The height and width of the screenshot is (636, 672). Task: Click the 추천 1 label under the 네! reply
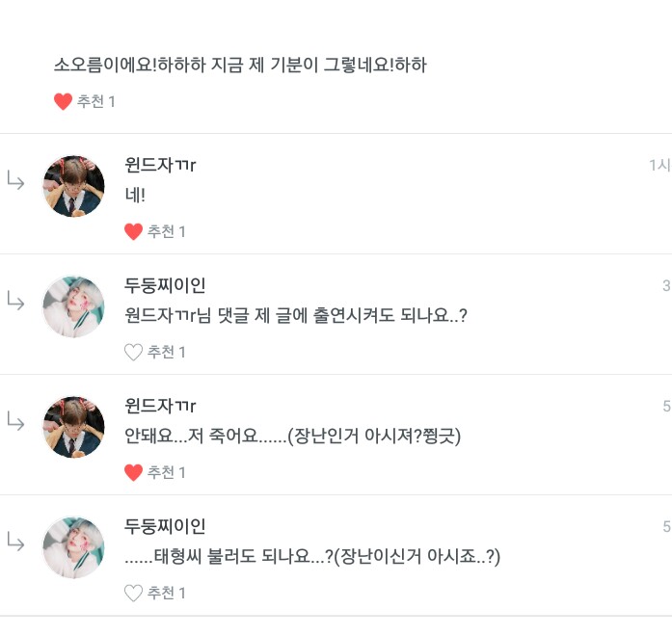click(x=167, y=231)
